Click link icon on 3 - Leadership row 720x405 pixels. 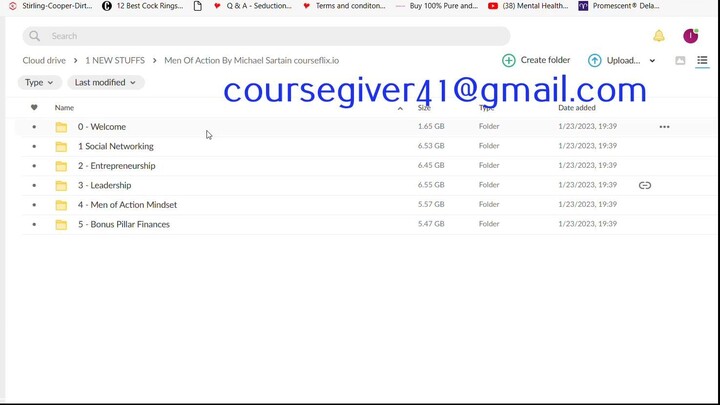coord(645,185)
